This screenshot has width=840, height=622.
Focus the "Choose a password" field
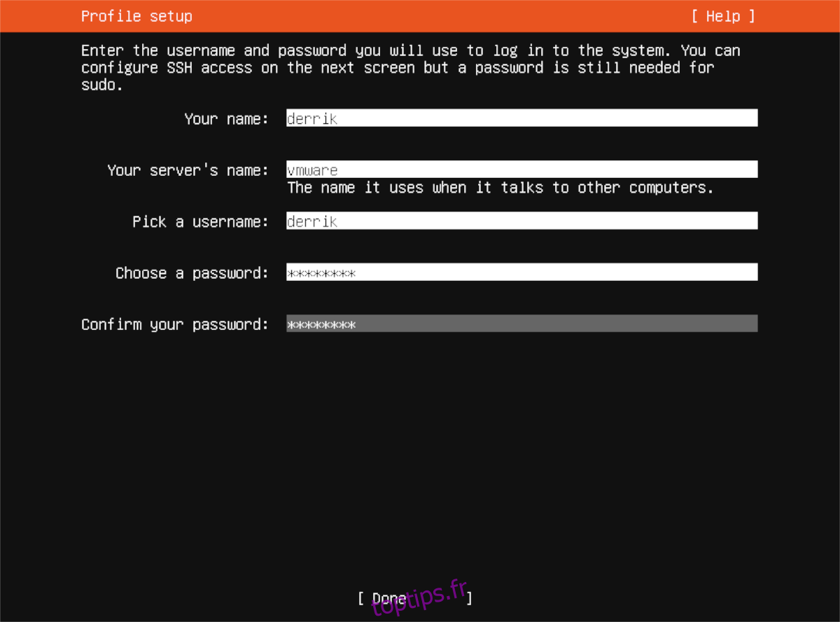point(521,272)
